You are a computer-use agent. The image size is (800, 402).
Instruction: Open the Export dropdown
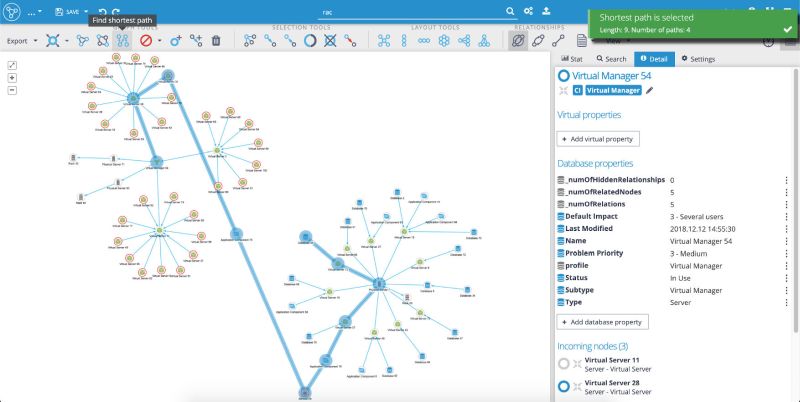coord(22,41)
